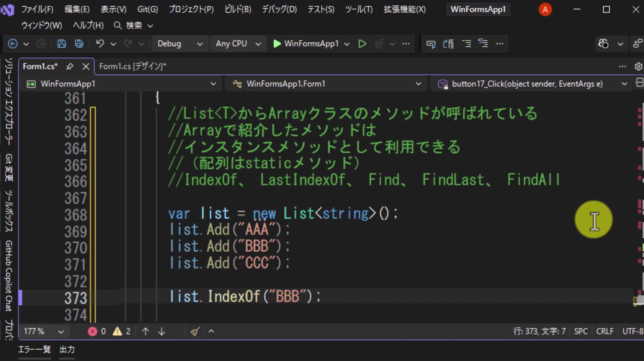This screenshot has width=644, height=361.
Task: Click the 検索 search box
Action: click(133, 25)
